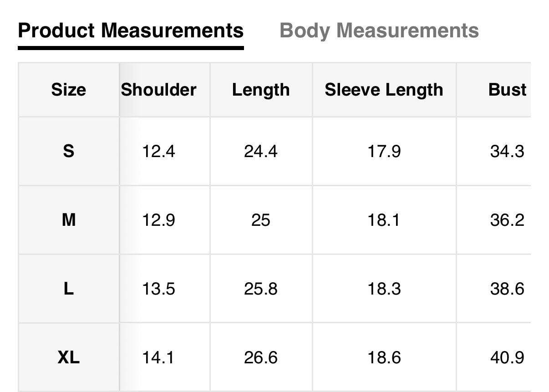Switch to the Body Measurements tab
This screenshot has height=392, width=549.
point(379,31)
